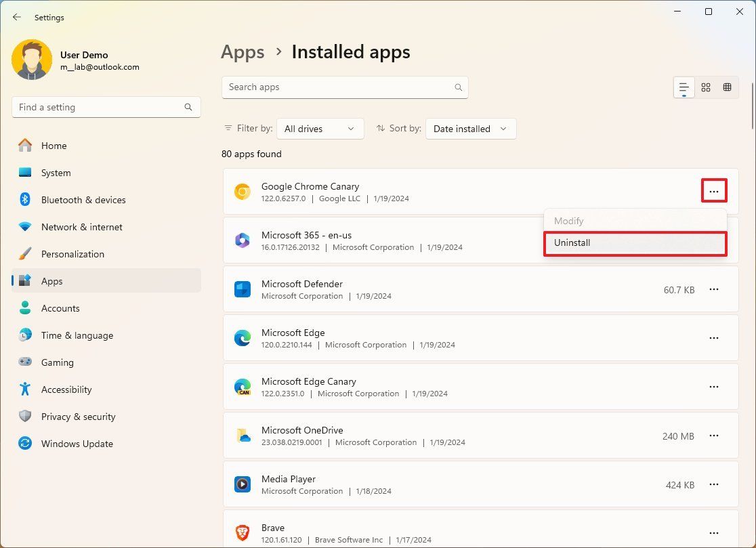Open Personalization settings
The width and height of the screenshot is (756, 548).
pyautogui.click(x=72, y=254)
